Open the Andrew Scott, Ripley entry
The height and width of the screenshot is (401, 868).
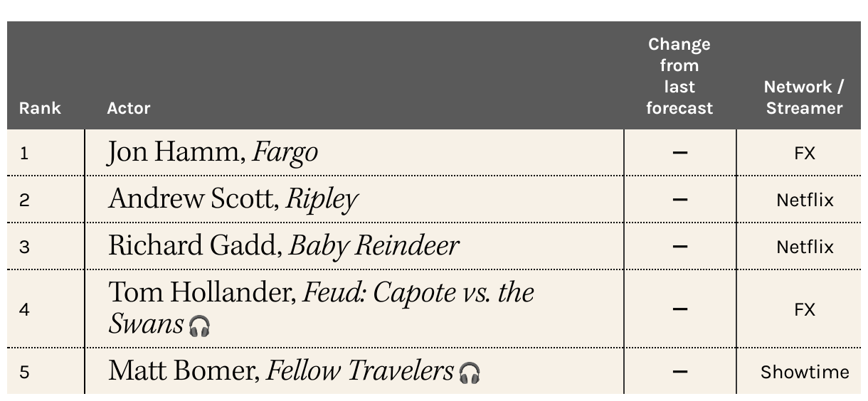(x=233, y=200)
